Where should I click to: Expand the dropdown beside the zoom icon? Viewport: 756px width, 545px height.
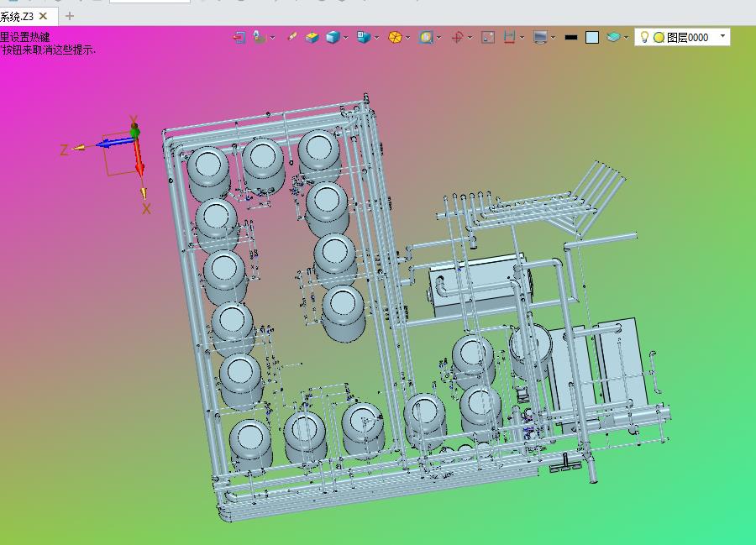coord(438,38)
